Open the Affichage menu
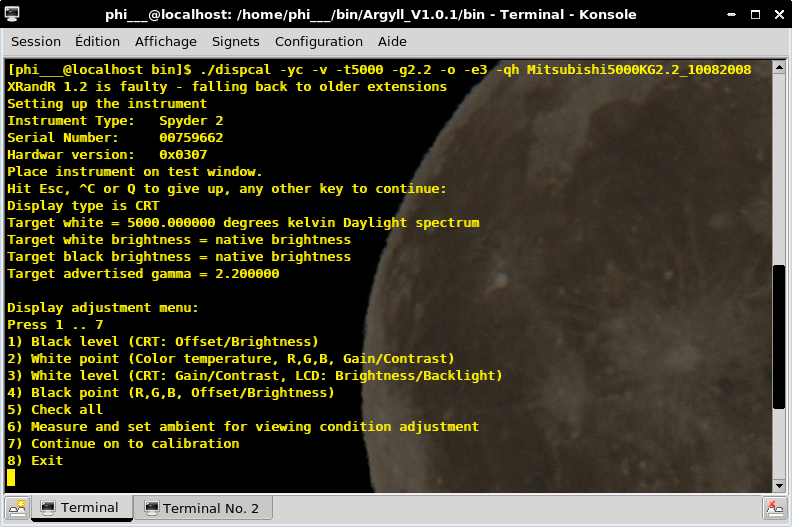 coord(166,41)
